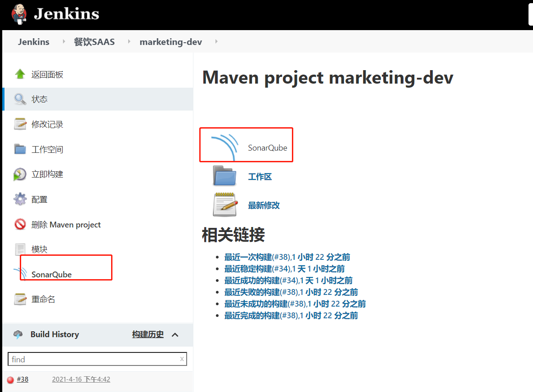Open SonarQube link in the main panel
533x392 pixels.
[268, 148]
